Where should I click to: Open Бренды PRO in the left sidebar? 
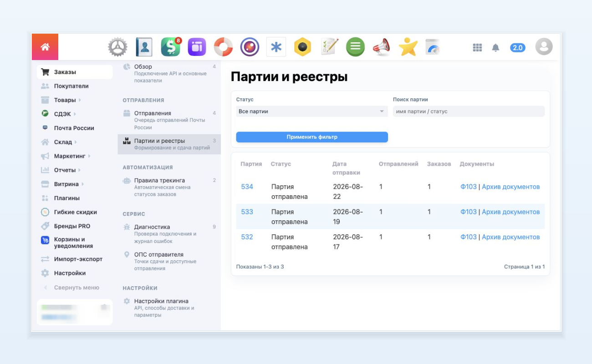coord(72,226)
